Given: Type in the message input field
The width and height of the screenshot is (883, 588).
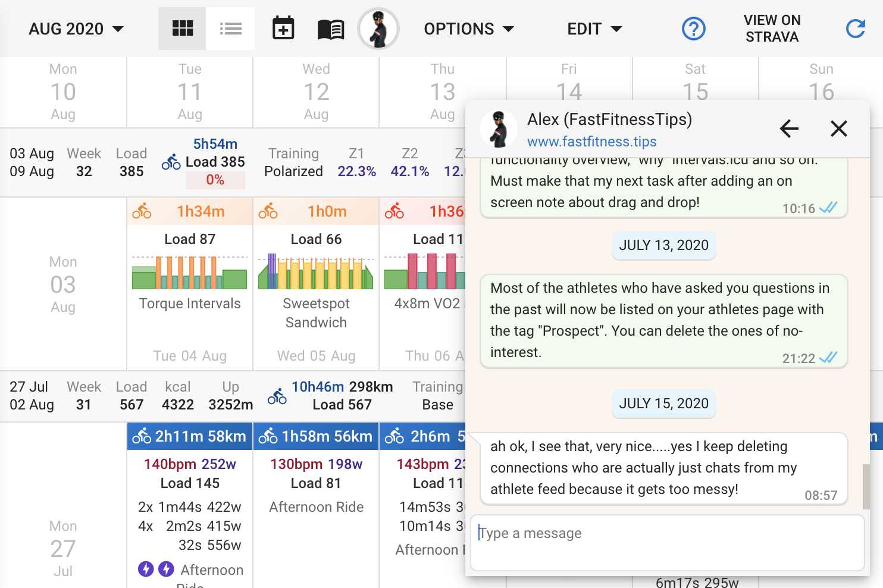Looking at the screenshot, I should coord(666,542).
